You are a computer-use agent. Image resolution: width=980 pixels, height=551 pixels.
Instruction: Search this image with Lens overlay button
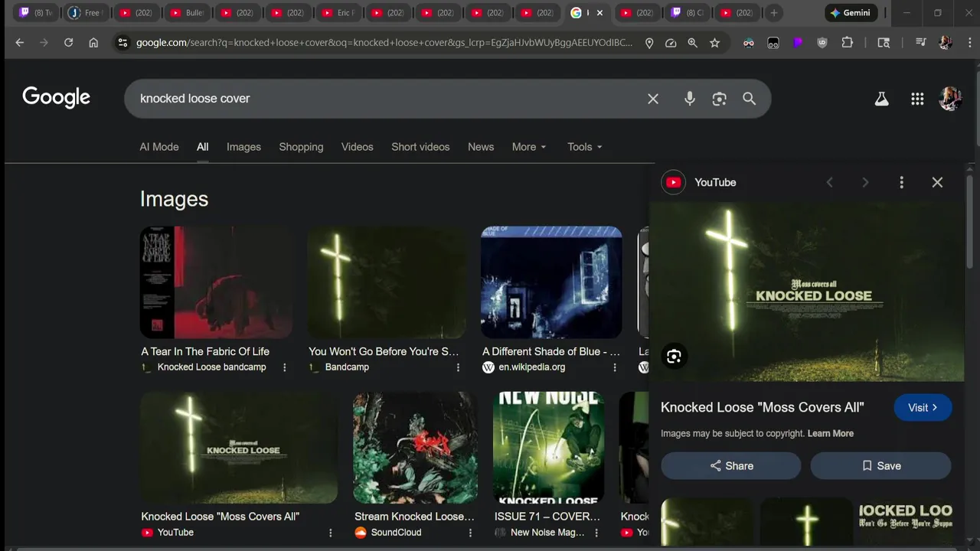674,357
